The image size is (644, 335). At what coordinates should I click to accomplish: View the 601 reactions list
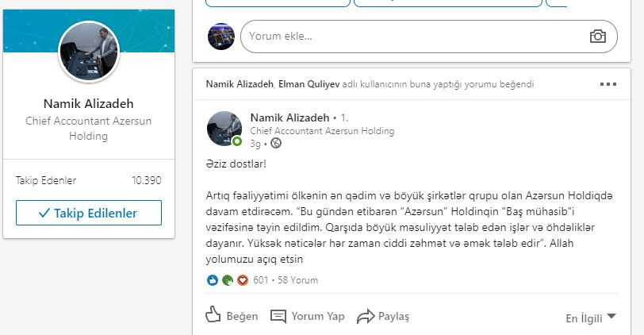pyautogui.click(x=261, y=280)
